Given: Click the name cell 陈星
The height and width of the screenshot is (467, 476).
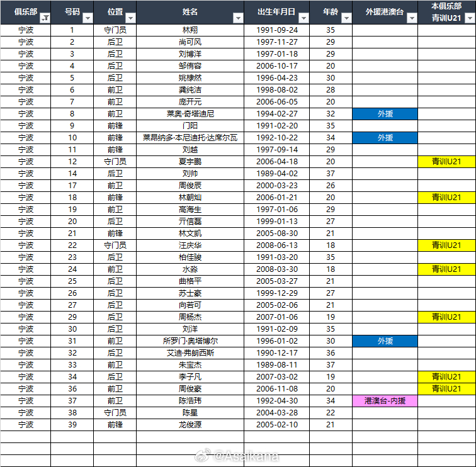Looking at the screenshot, I should click(x=190, y=413).
